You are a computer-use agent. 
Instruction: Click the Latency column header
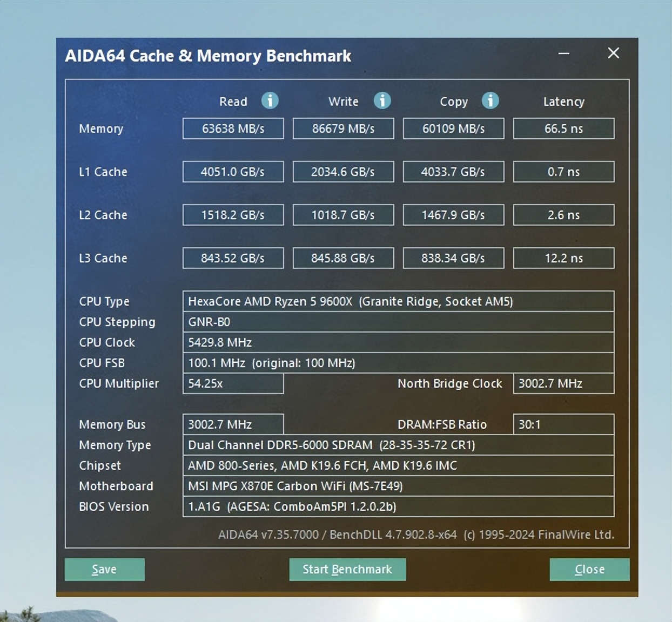[563, 102]
